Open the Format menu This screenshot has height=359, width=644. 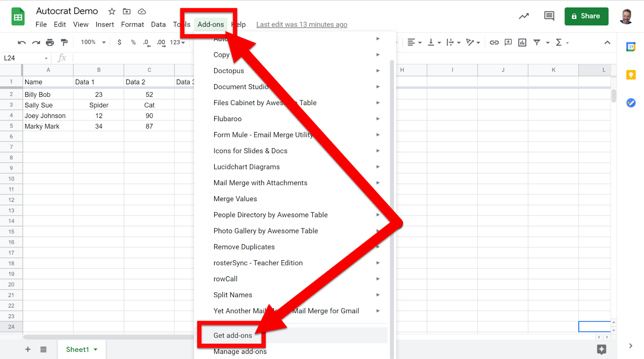(x=132, y=25)
